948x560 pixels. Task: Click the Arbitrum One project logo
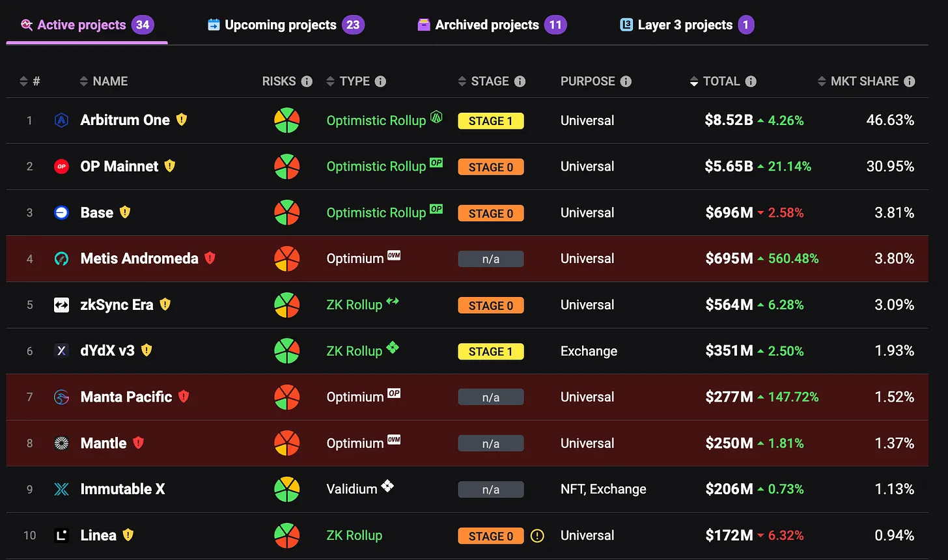click(x=61, y=120)
